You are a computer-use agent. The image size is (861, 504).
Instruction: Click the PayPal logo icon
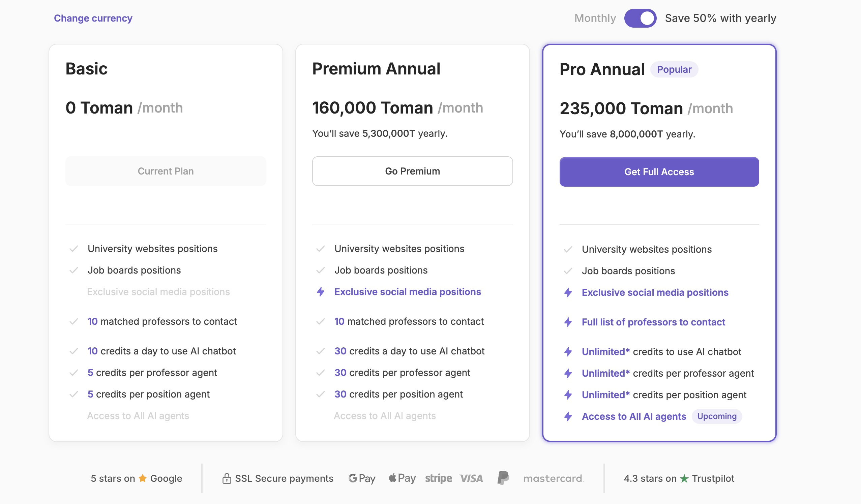[503, 478]
